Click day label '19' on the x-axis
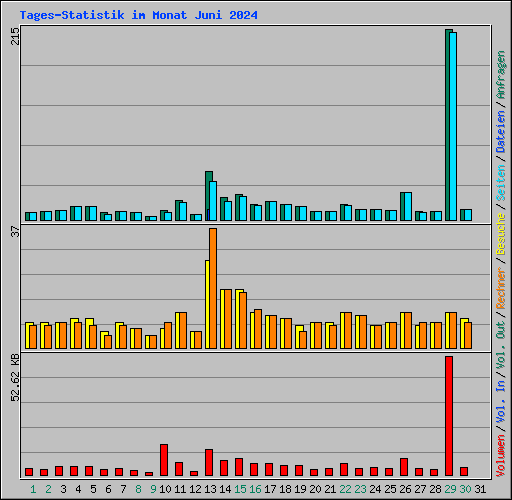The width and height of the screenshot is (512, 500). [x=300, y=489]
